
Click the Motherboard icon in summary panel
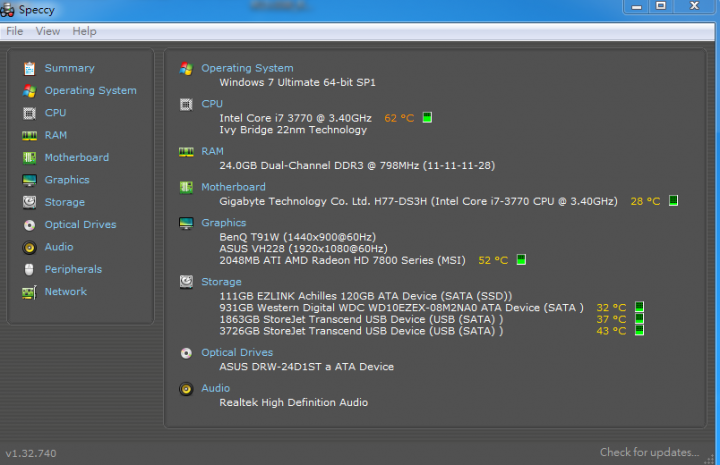click(186, 187)
